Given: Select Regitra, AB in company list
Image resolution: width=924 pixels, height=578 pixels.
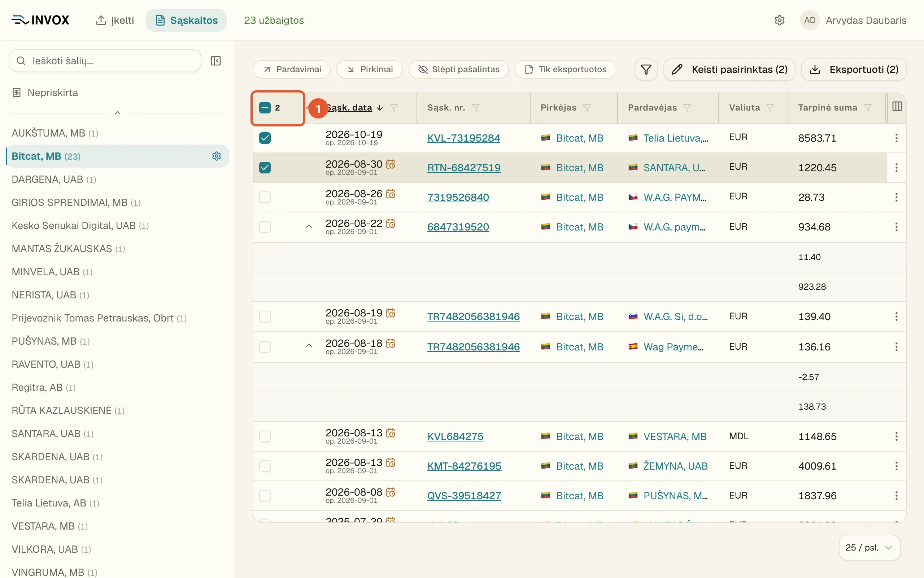Looking at the screenshot, I should point(44,387).
